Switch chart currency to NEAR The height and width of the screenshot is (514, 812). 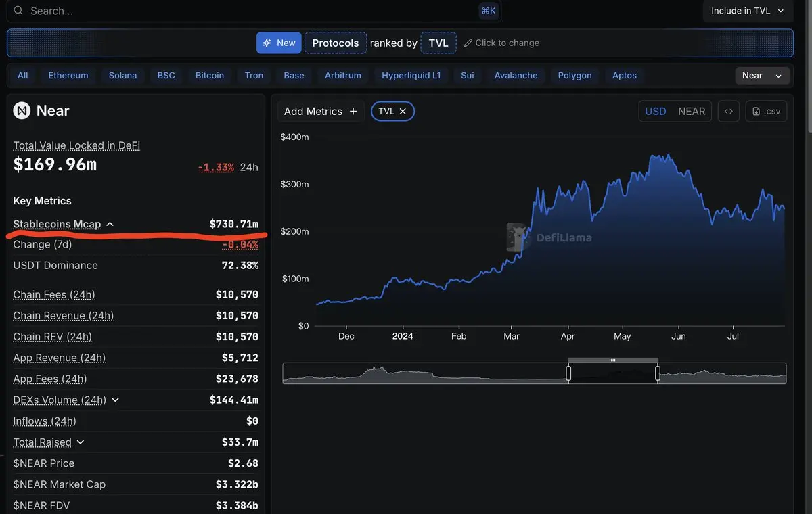692,111
